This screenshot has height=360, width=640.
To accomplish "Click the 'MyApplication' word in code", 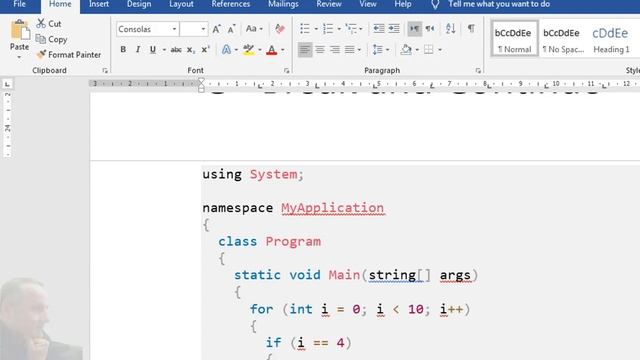I will click(333, 208).
